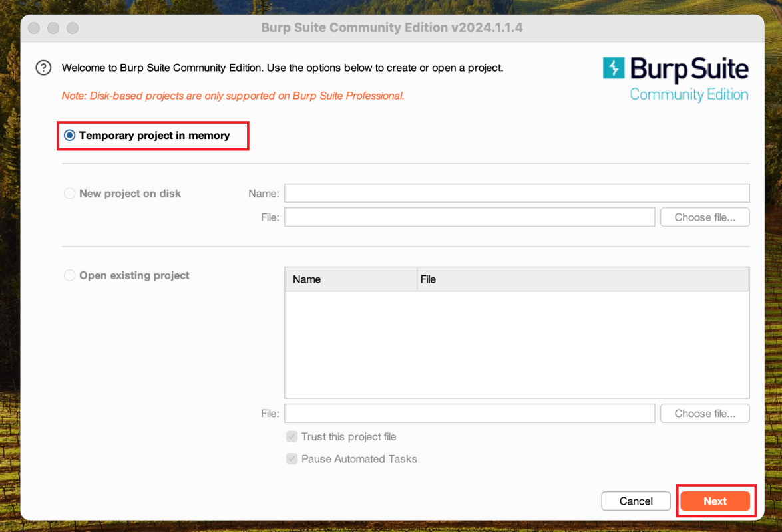The height and width of the screenshot is (532, 782).
Task: Toggle the Pause Automated Tasks checkbox
Action: [x=292, y=459]
